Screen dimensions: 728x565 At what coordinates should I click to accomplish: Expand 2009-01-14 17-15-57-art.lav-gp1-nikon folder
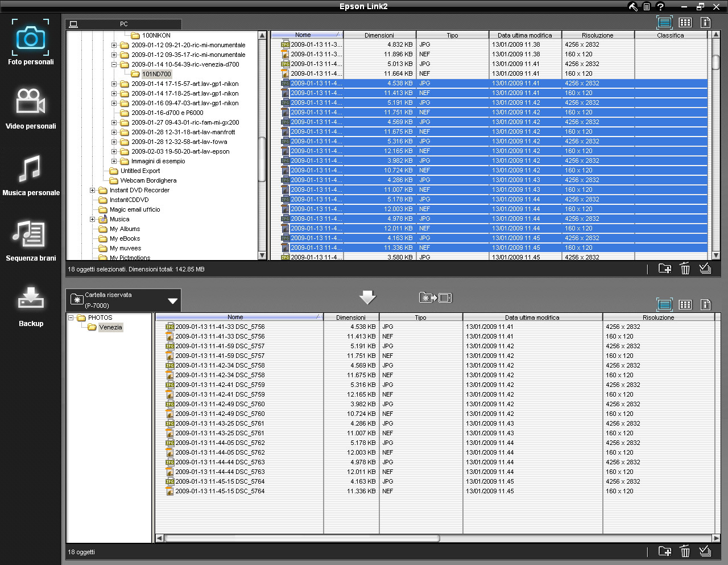click(x=114, y=84)
